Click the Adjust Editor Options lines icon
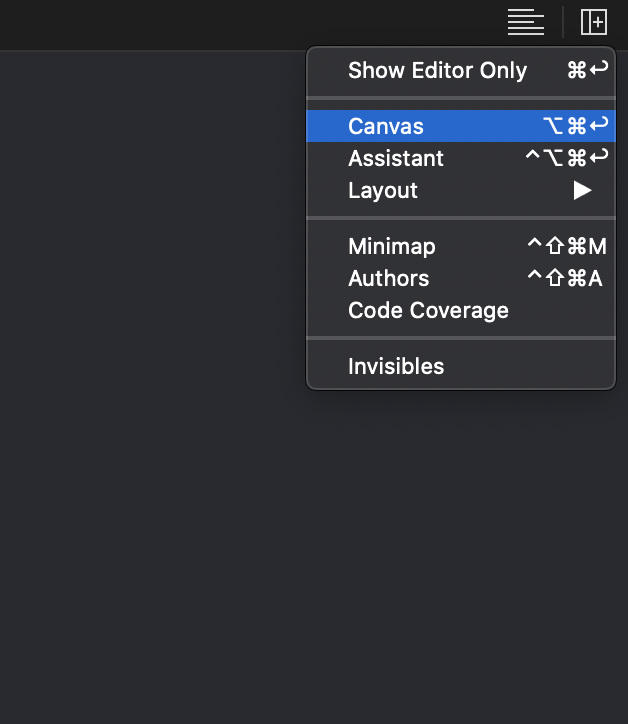This screenshot has height=724, width=628. pyautogui.click(x=525, y=22)
